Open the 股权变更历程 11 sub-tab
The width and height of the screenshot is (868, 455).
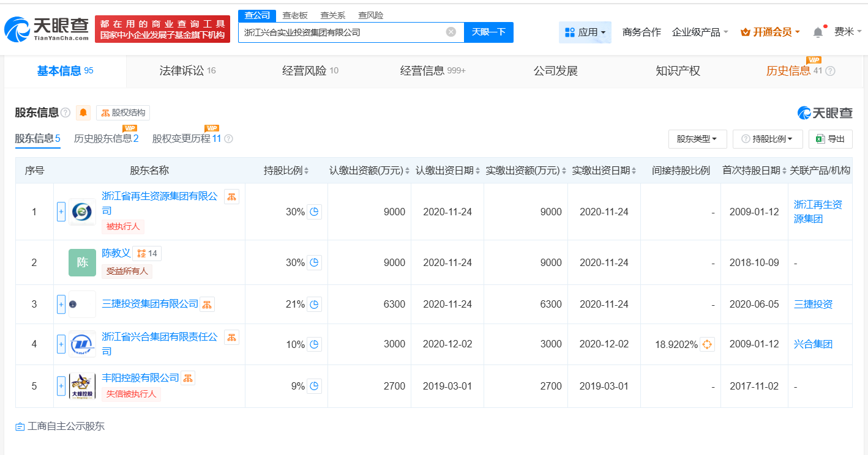pos(187,139)
